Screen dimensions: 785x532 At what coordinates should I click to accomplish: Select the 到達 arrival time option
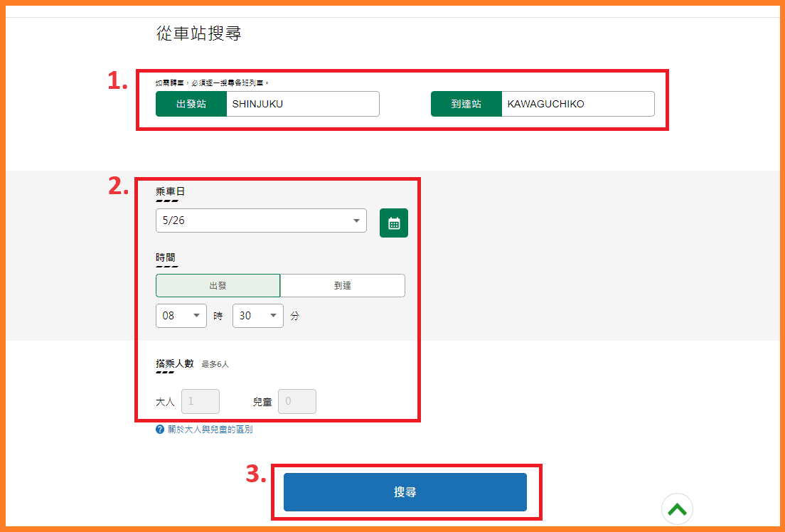click(x=343, y=285)
